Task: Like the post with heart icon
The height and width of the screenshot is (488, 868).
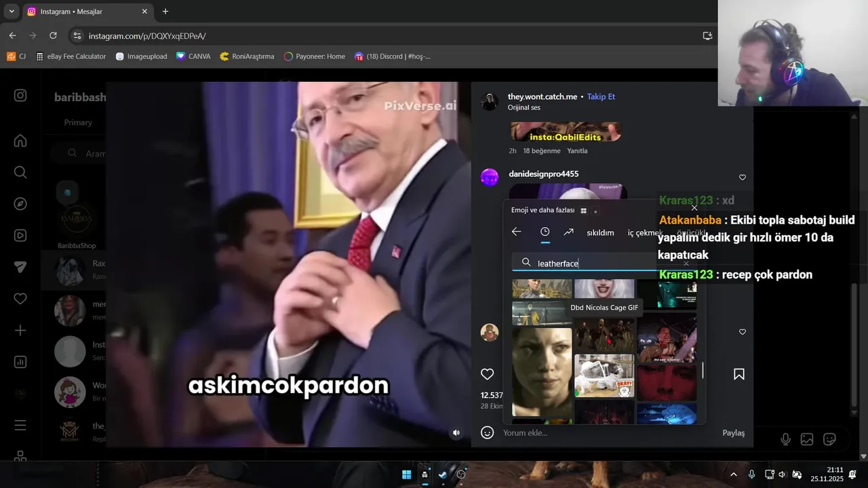Action: (x=487, y=374)
